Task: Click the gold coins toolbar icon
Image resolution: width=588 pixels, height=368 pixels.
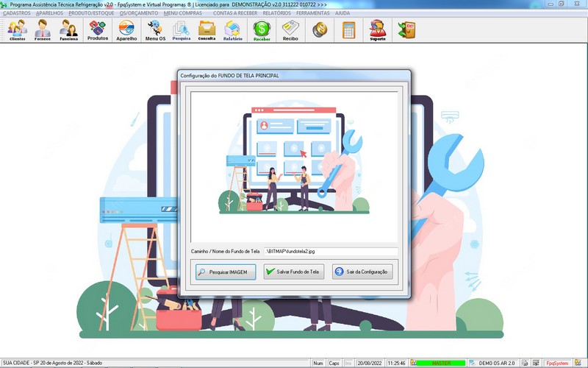Action: (320, 29)
